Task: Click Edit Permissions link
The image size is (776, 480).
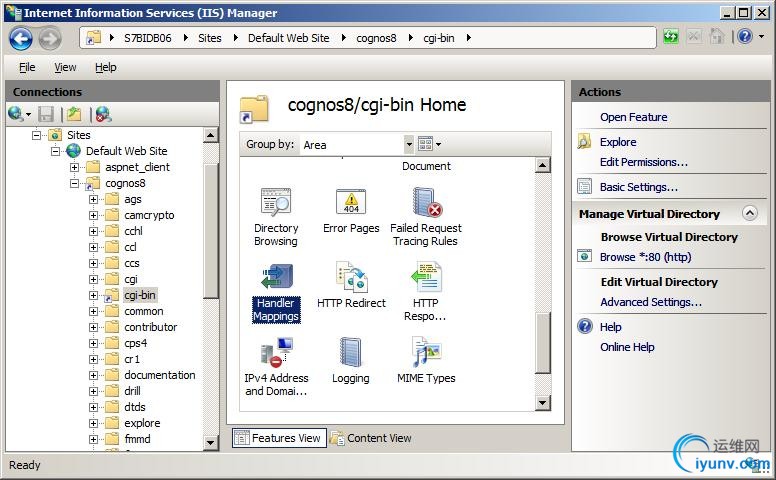Action: tap(643, 162)
